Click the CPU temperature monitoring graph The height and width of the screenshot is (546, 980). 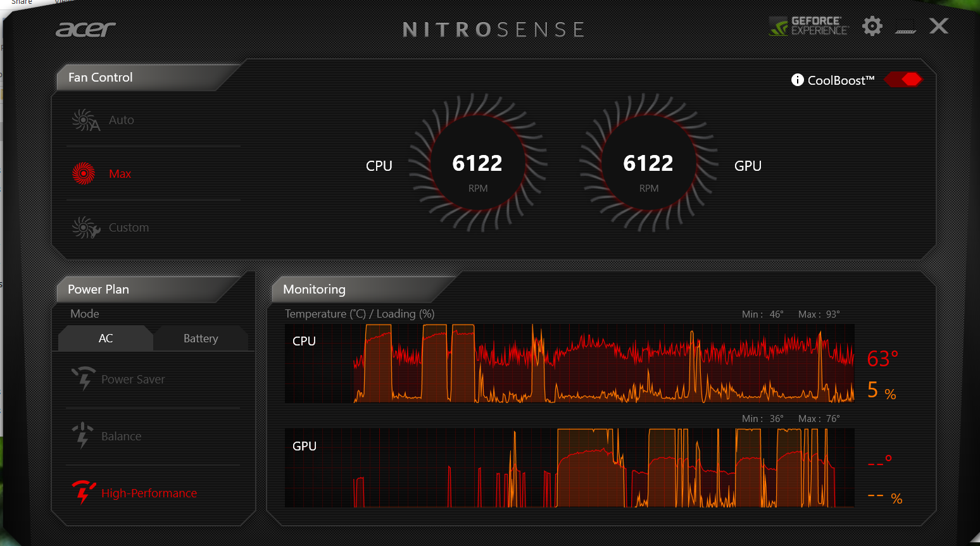(570, 364)
